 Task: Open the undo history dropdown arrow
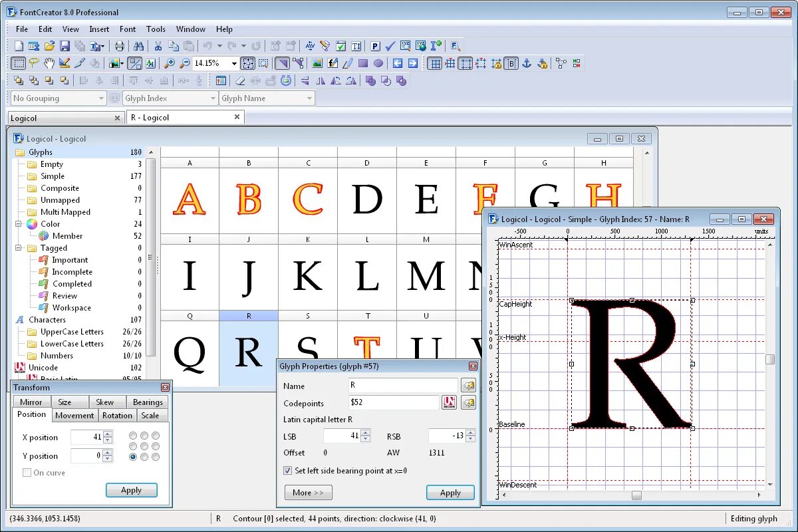(x=219, y=46)
